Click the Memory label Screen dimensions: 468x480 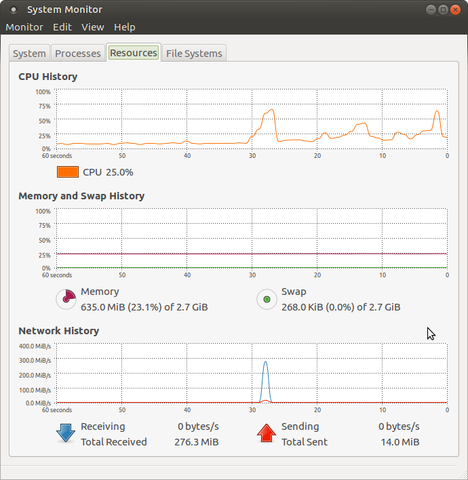(x=100, y=292)
